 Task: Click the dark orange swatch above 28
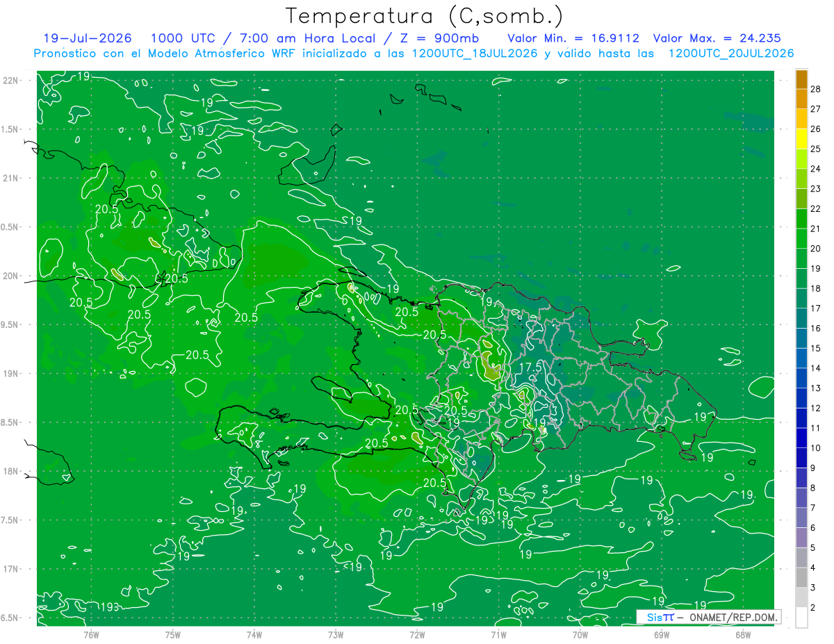[801, 79]
